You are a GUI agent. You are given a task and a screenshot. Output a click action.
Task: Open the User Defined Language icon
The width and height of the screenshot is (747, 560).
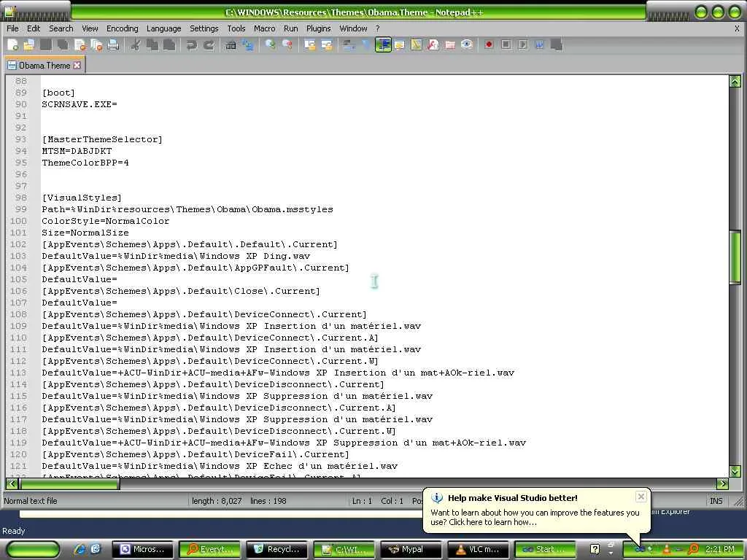click(399, 44)
